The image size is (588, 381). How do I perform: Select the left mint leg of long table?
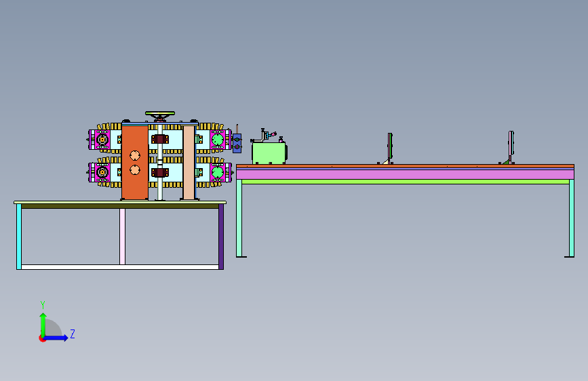tap(239, 218)
